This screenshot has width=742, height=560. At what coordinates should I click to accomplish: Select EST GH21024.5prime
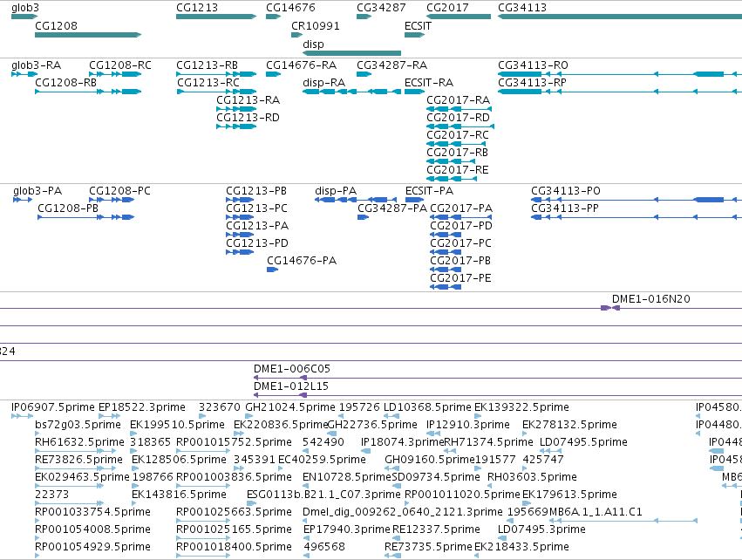click(x=290, y=407)
